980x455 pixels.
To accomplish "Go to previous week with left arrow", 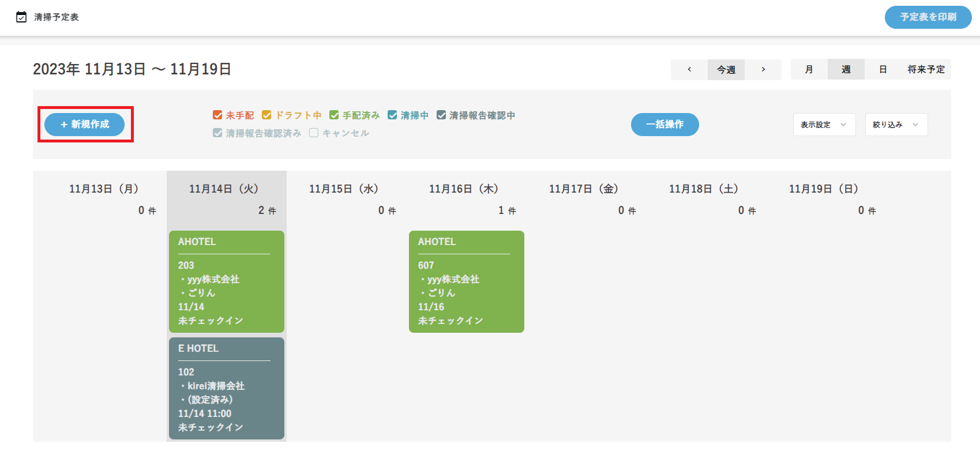I will pos(689,69).
